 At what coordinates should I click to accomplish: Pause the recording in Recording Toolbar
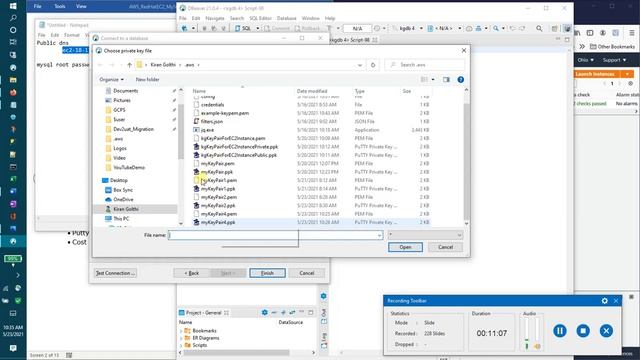[x=560, y=331]
